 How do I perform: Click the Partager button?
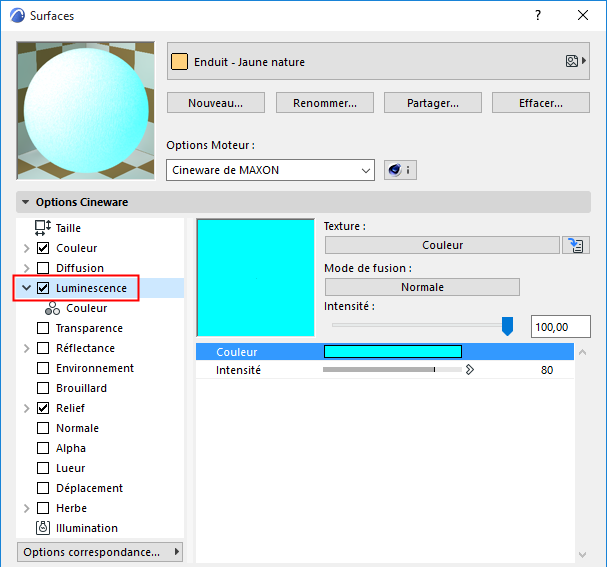point(433,103)
